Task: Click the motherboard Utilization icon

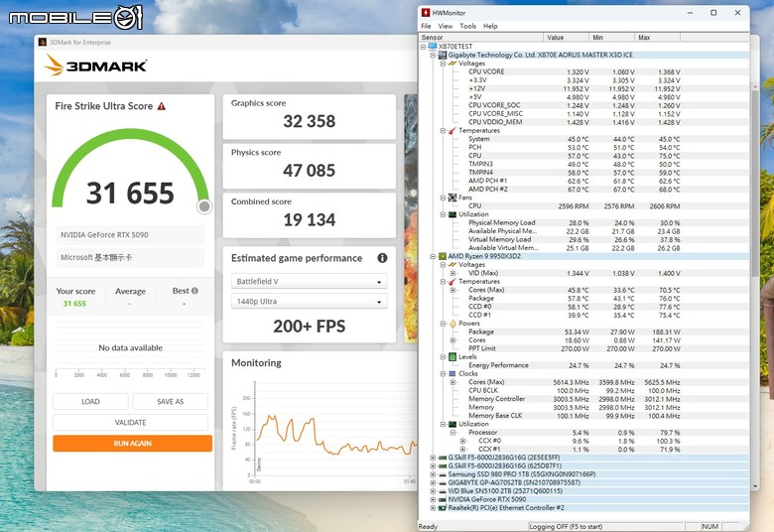Action: coord(452,214)
